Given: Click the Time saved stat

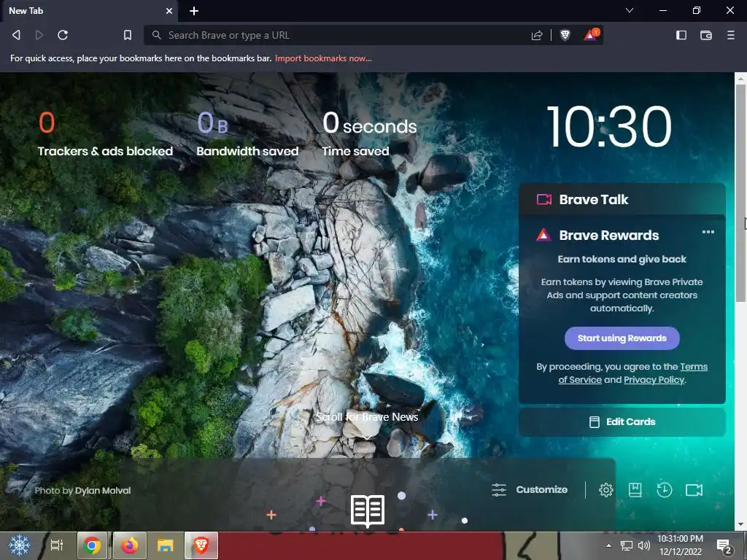Looking at the screenshot, I should [369, 134].
